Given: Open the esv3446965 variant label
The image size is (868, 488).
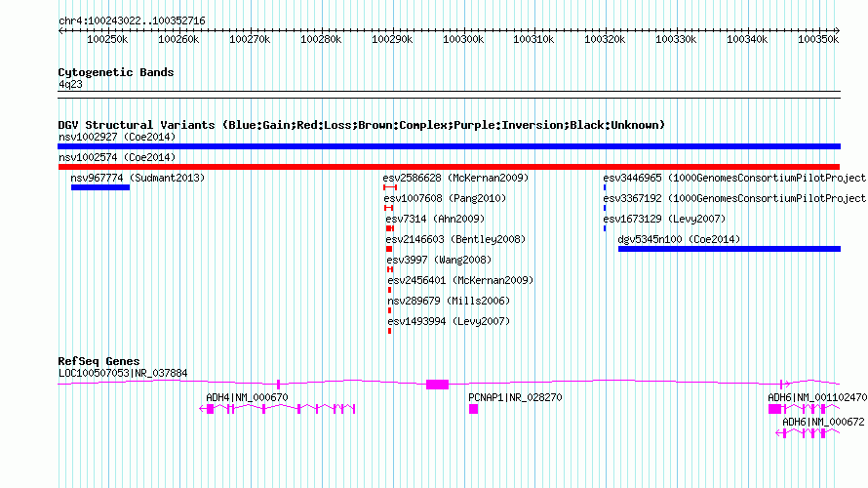Looking at the screenshot, I should (734, 178).
